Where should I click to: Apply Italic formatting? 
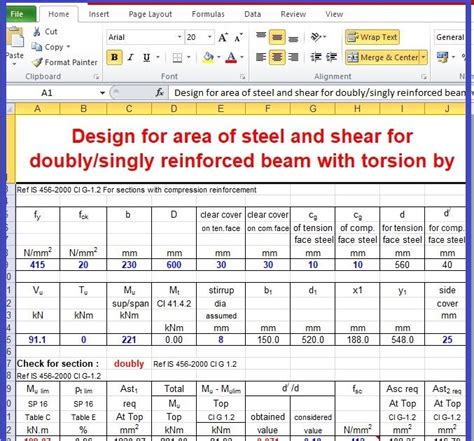[130, 58]
